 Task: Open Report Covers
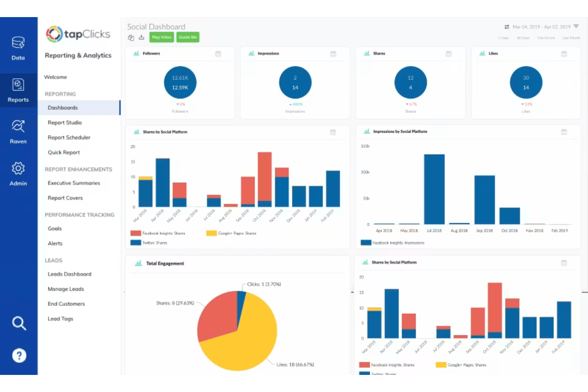click(x=65, y=198)
